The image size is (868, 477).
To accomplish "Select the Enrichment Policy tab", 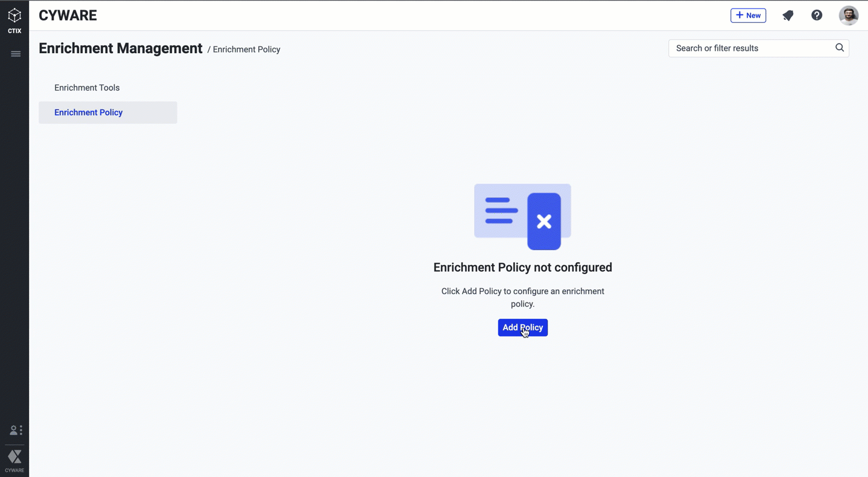I will pos(89,112).
